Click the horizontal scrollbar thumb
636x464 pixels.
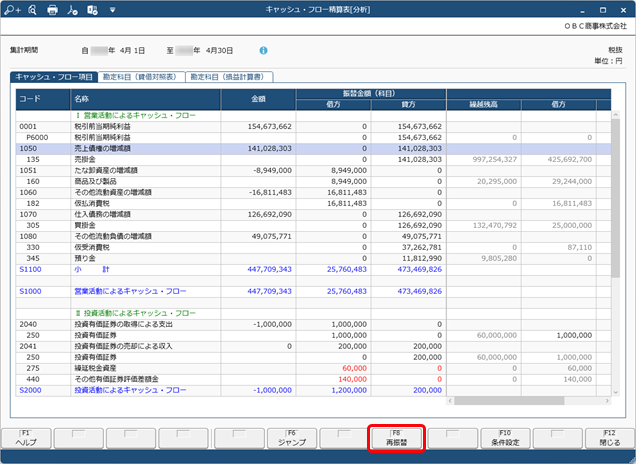[509, 401]
